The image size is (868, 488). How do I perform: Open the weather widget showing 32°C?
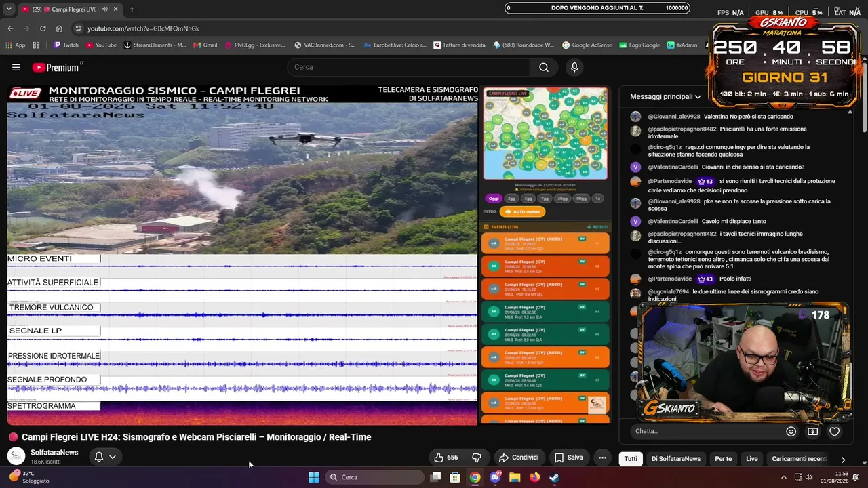(28, 477)
